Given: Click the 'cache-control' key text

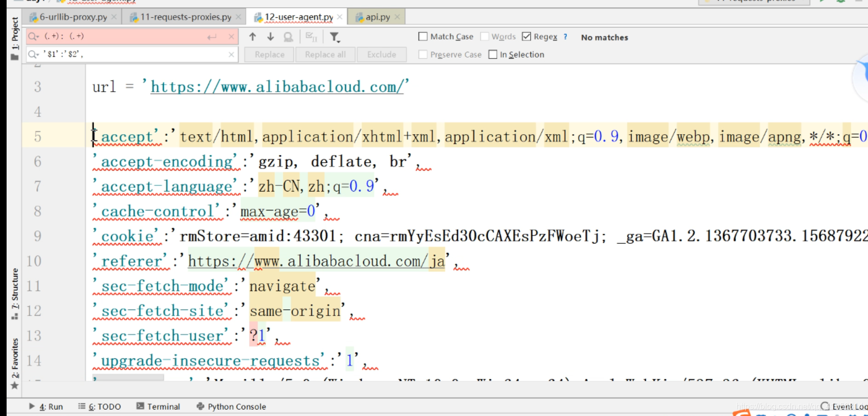Looking at the screenshot, I should (157, 211).
